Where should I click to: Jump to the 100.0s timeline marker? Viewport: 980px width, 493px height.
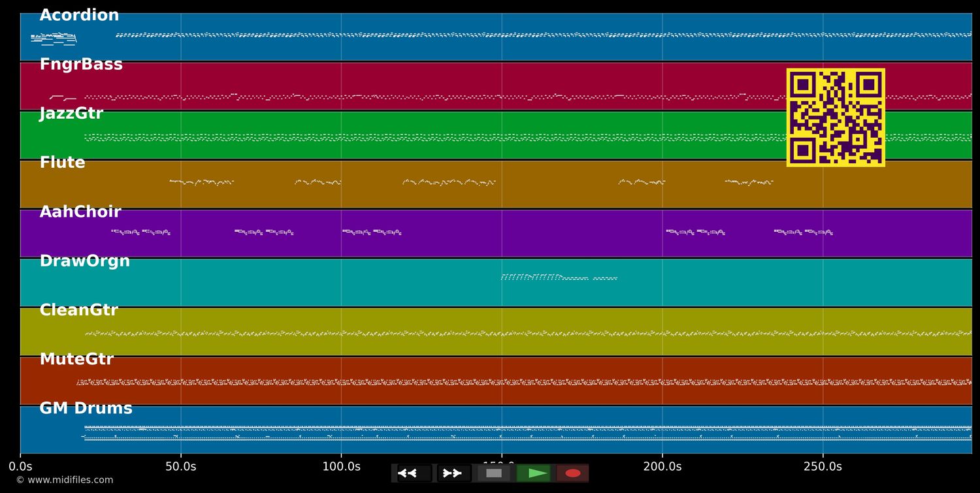pos(341,466)
